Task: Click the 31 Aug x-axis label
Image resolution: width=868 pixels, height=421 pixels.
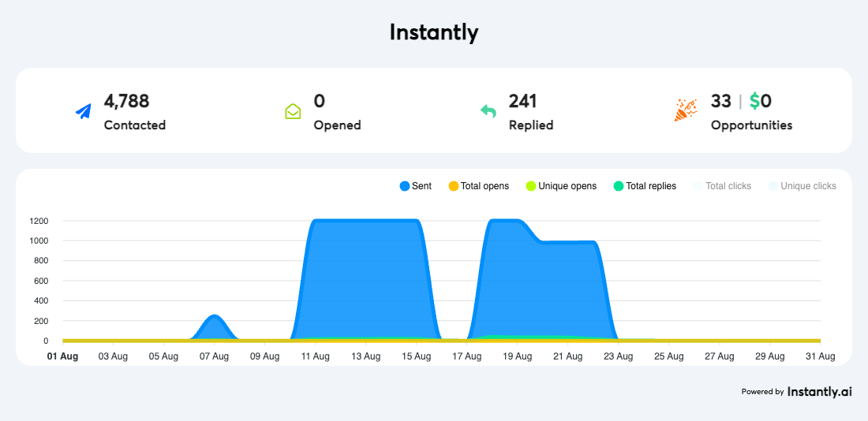Action: (x=820, y=356)
